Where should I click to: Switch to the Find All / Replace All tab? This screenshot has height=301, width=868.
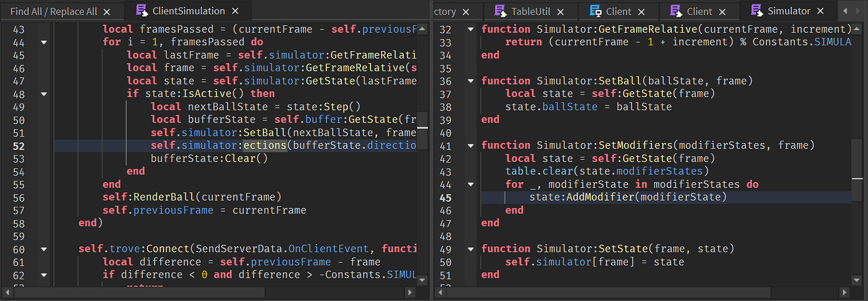click(x=53, y=11)
